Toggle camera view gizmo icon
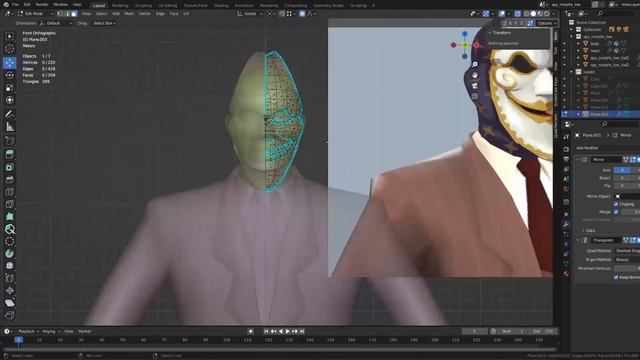The image size is (640, 360). pos(475,86)
